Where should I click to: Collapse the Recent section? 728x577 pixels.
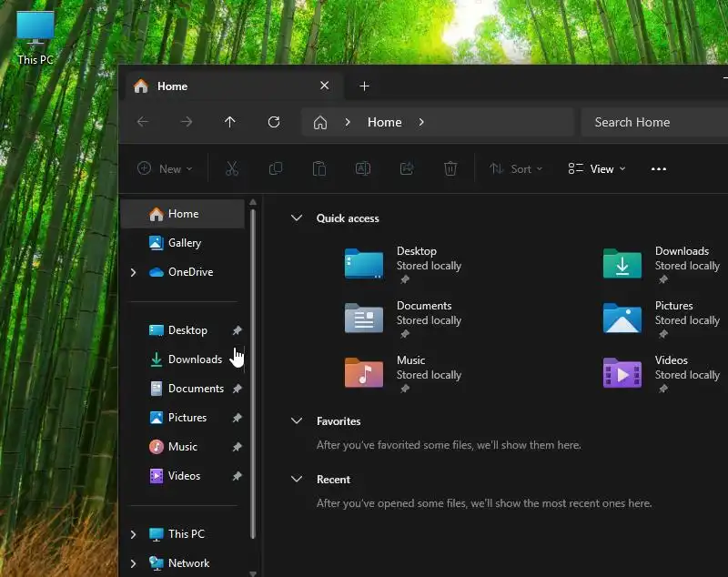297,479
